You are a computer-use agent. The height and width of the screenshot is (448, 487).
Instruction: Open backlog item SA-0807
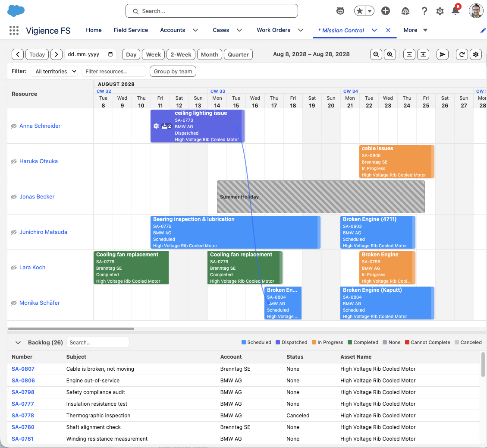pyautogui.click(x=23, y=369)
